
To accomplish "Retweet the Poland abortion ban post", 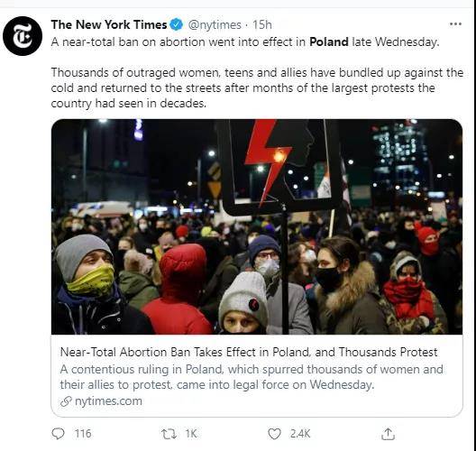I will point(169,434).
